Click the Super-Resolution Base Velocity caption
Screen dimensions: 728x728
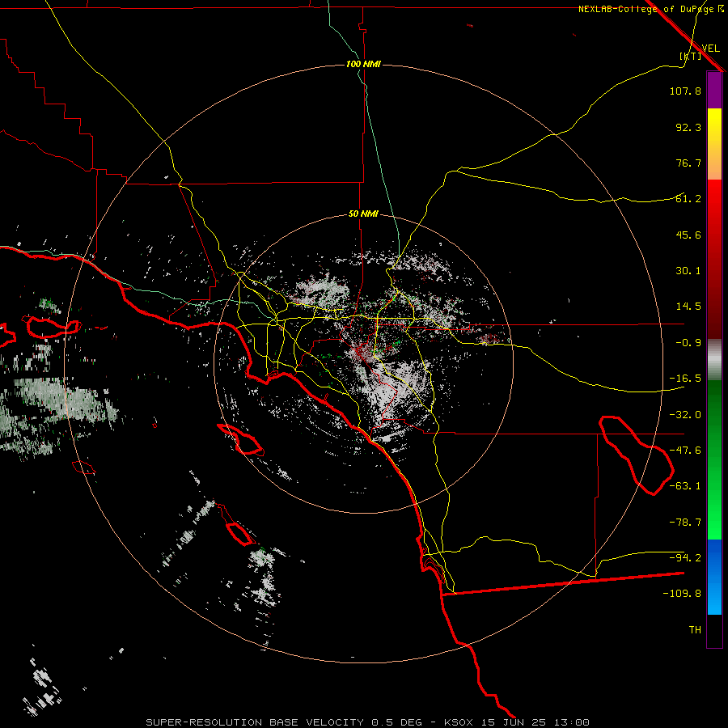(x=368, y=722)
